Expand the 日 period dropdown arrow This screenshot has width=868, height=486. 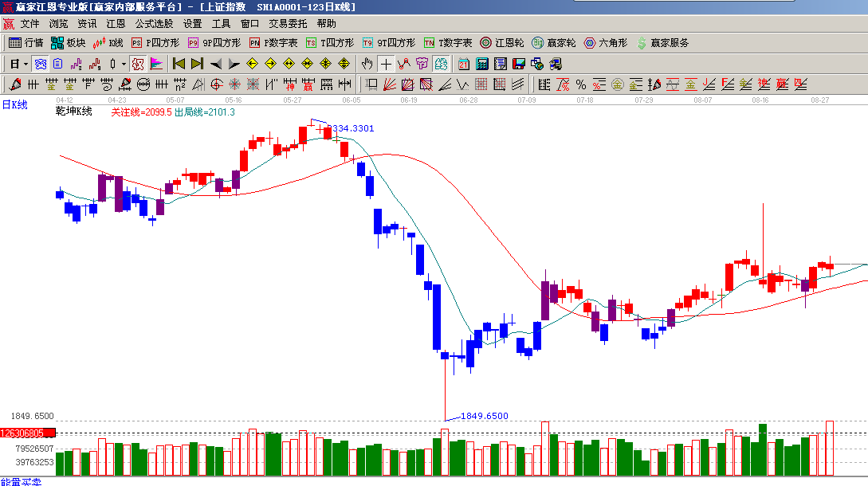tap(26, 64)
